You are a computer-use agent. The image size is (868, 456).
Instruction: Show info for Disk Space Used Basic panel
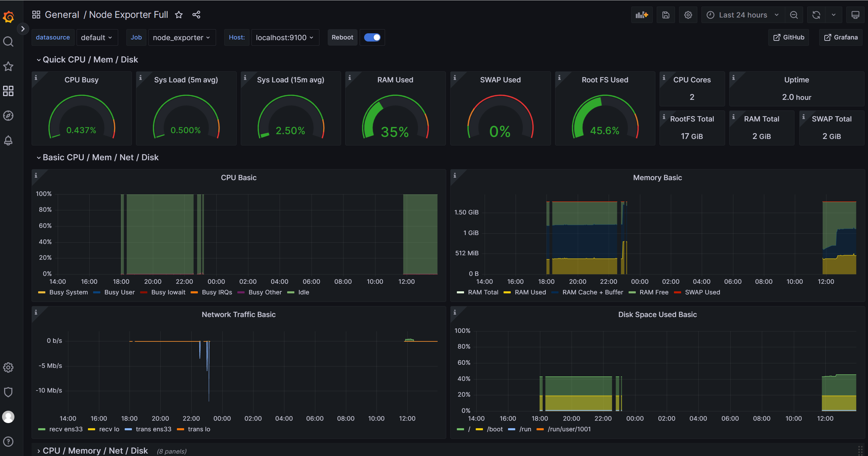[455, 313]
